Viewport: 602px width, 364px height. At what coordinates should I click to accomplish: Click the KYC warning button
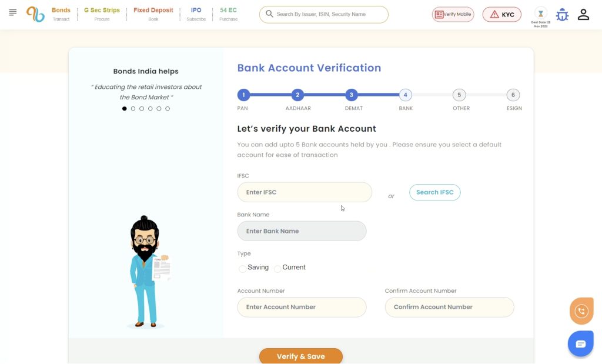(x=501, y=15)
